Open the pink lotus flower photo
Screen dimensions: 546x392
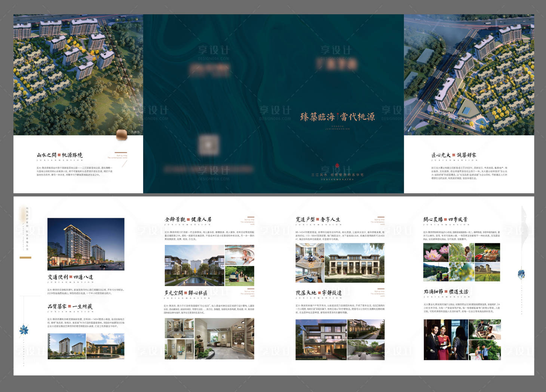(436, 253)
